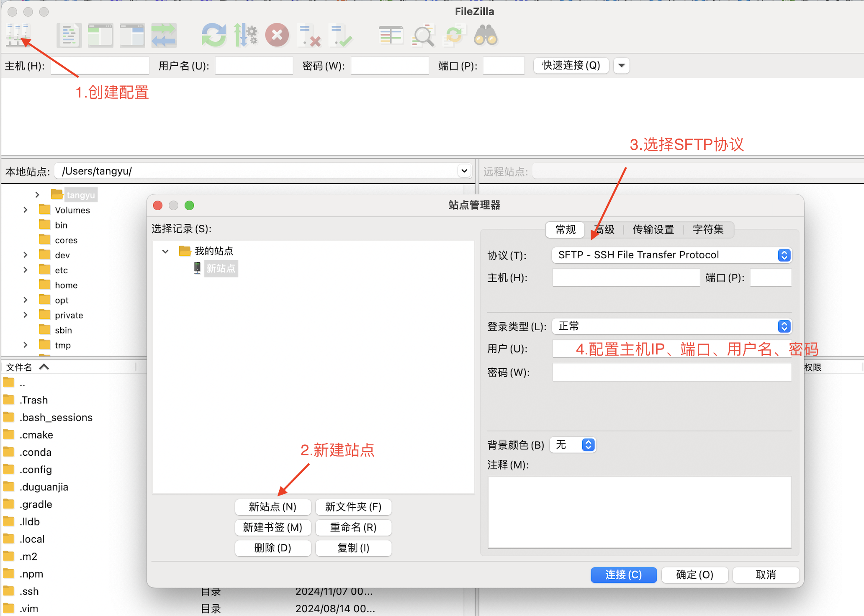Open the directory listing filters icon

pos(391,35)
